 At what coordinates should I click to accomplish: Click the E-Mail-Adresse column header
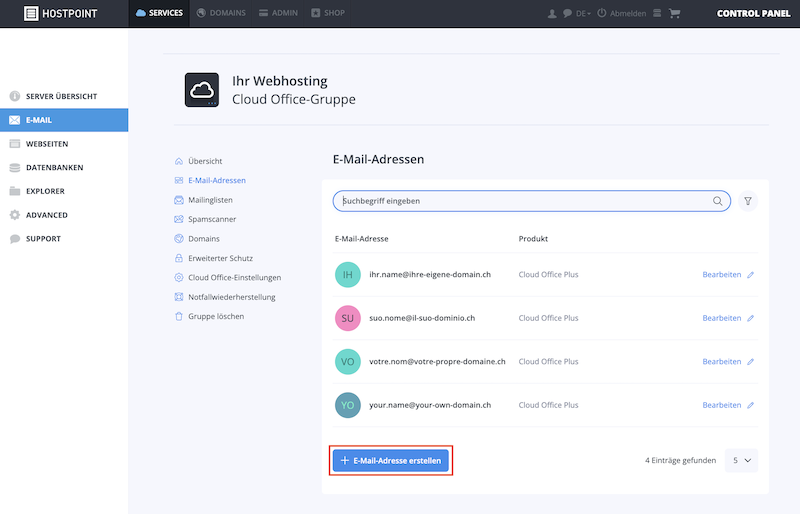coord(361,238)
